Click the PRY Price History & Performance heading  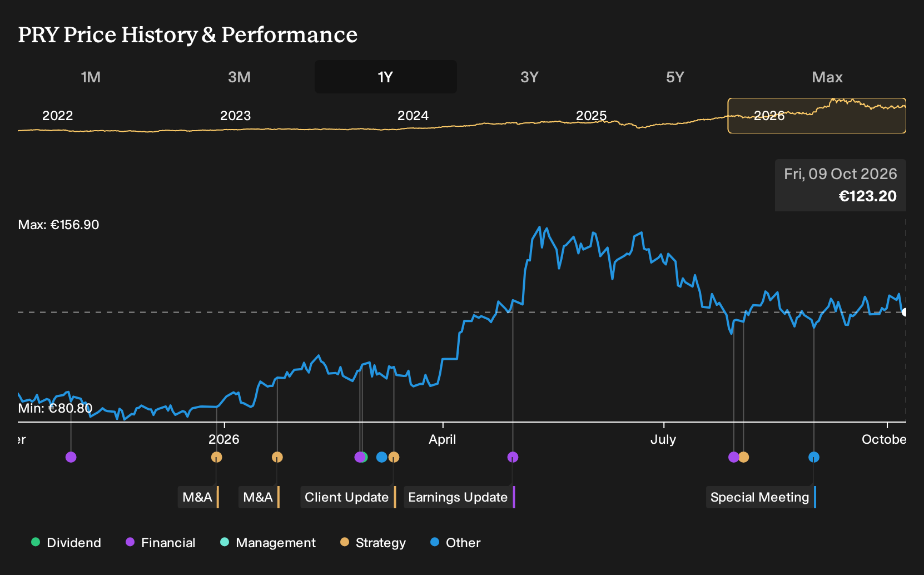coord(188,34)
